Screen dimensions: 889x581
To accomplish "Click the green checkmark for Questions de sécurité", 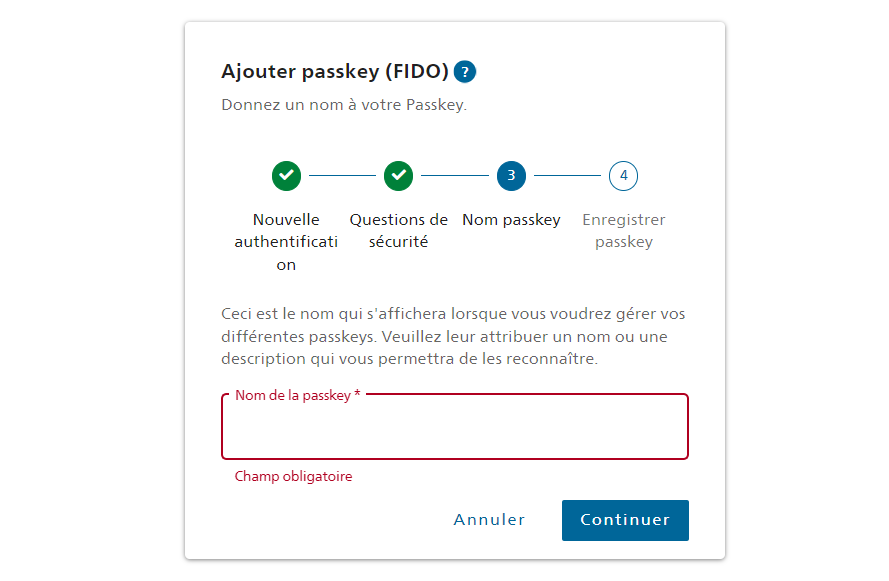I will tap(399, 176).
